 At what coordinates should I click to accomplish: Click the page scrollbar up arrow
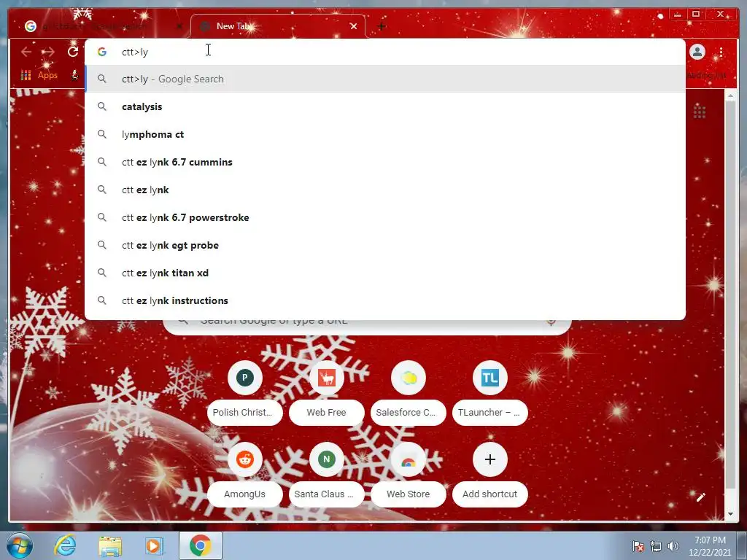(x=730, y=97)
